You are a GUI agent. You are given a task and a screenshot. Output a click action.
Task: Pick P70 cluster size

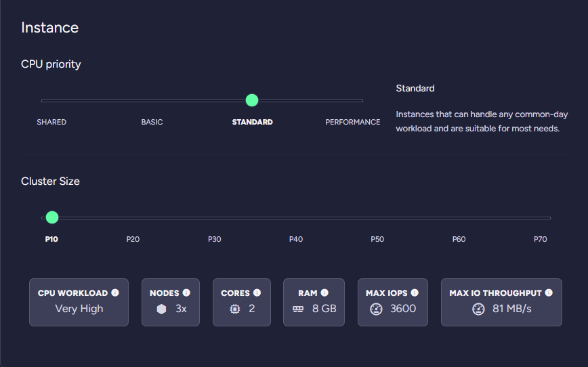540,239
